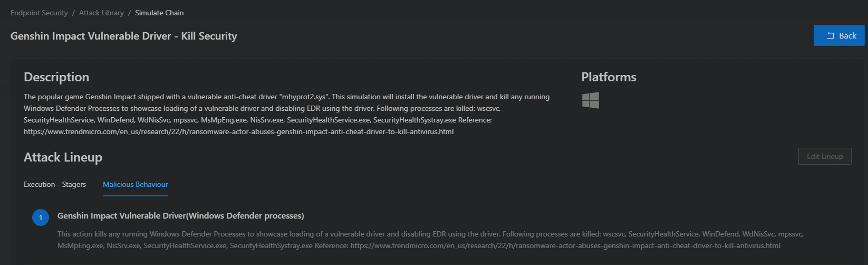Select the Malicious Behaviour tab
The height and width of the screenshot is (265, 868).
(136, 184)
